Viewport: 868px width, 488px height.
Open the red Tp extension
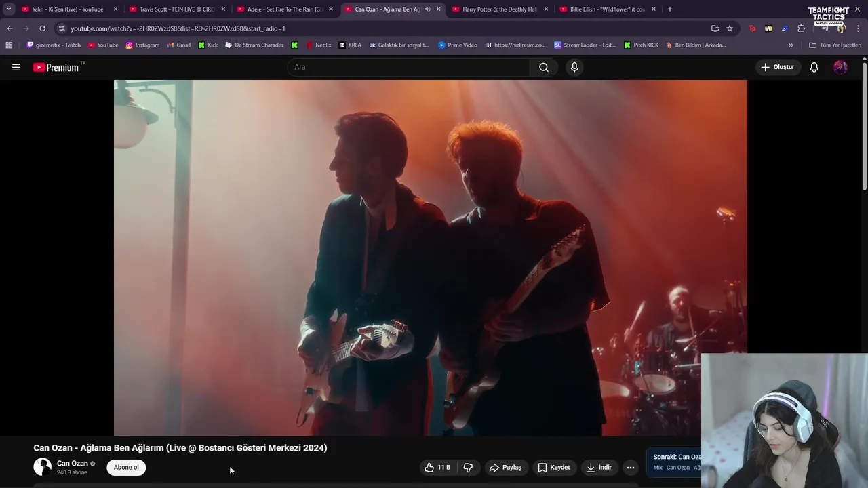point(752,28)
